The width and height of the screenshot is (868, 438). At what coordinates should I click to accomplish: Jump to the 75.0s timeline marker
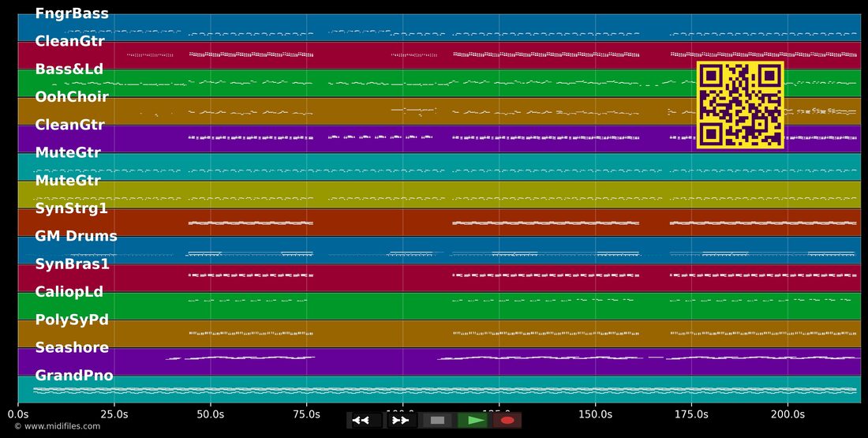(307, 414)
